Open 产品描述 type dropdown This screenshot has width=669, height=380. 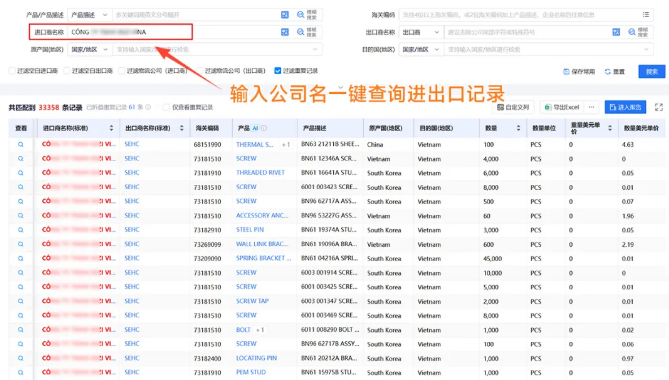click(x=90, y=15)
